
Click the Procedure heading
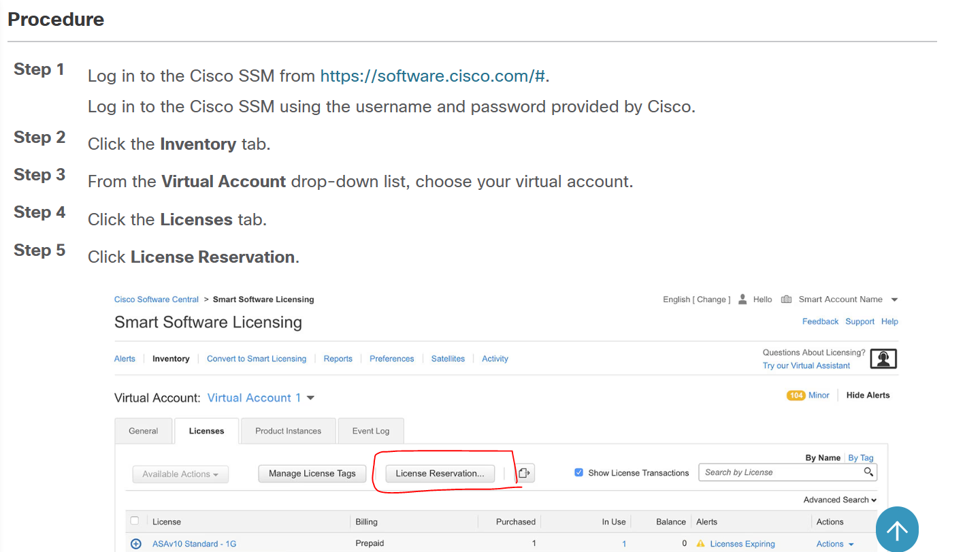56,19
